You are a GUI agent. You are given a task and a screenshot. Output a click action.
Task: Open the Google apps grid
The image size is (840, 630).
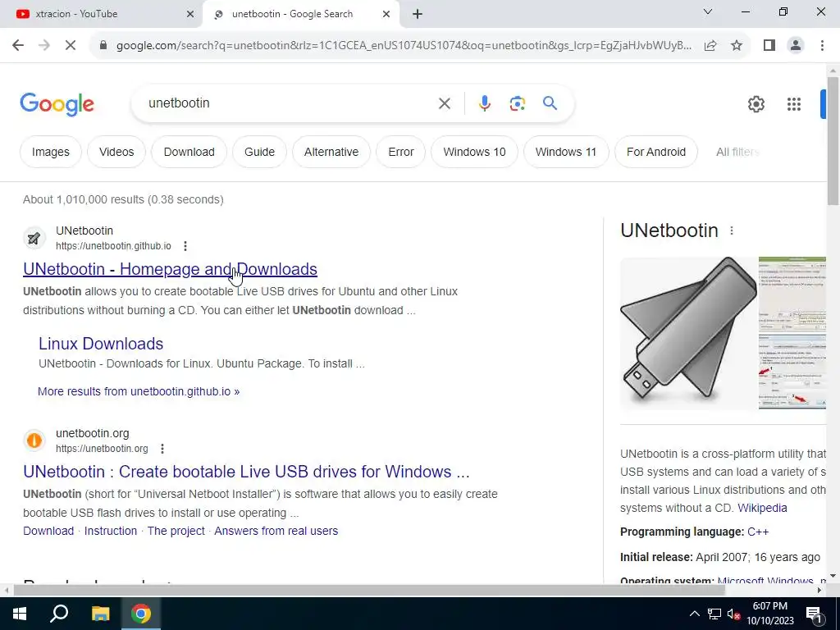click(793, 104)
